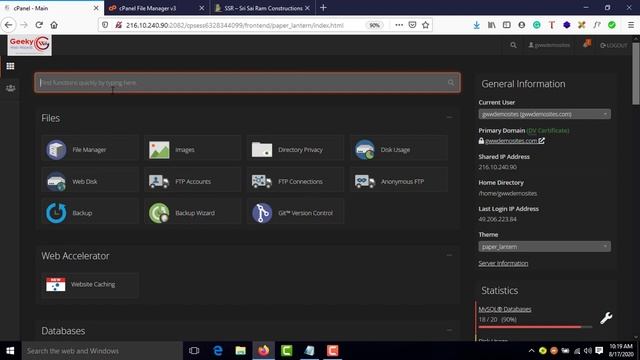
Task: Open the File Manager icon
Action: [x=56, y=149]
